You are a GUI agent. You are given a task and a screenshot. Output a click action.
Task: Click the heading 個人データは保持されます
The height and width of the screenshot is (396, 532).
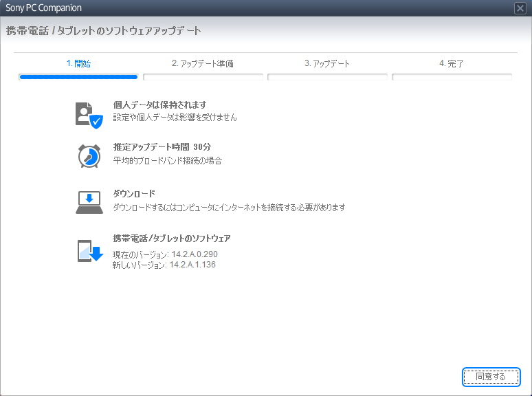tap(159, 105)
